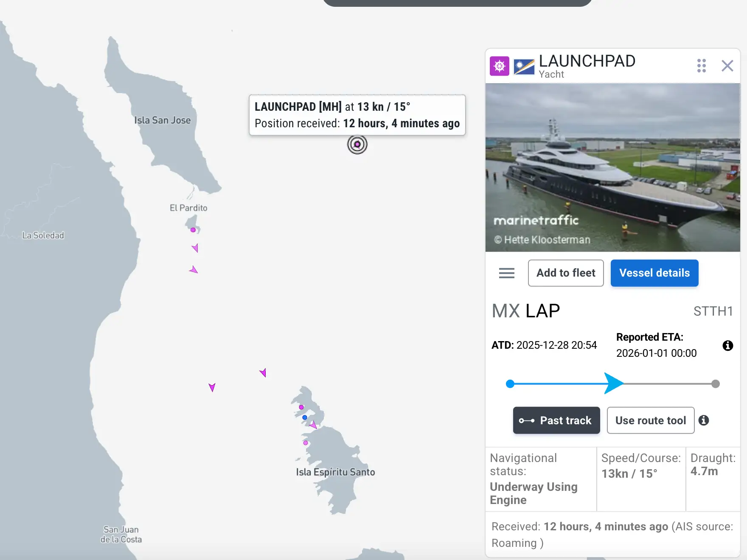Select the LAUNCHPAD target marker on the map
The height and width of the screenshot is (560, 747).
point(357,144)
